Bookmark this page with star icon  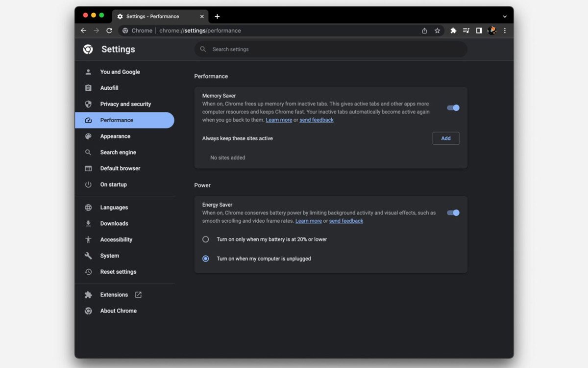pos(437,30)
